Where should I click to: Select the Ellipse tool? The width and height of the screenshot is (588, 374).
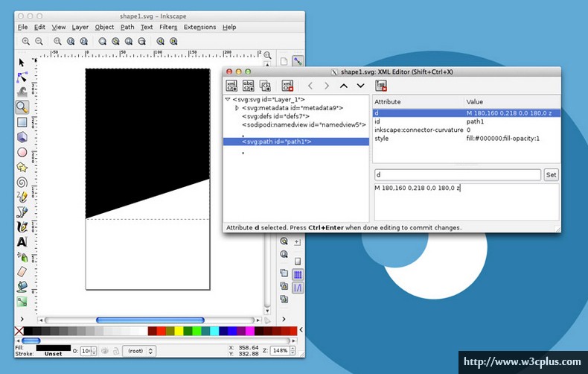pos(22,153)
